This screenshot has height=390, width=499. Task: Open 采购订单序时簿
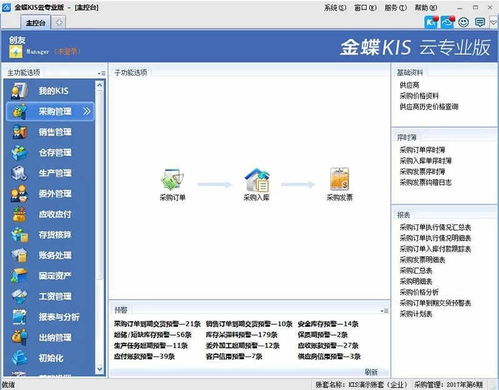click(422, 150)
